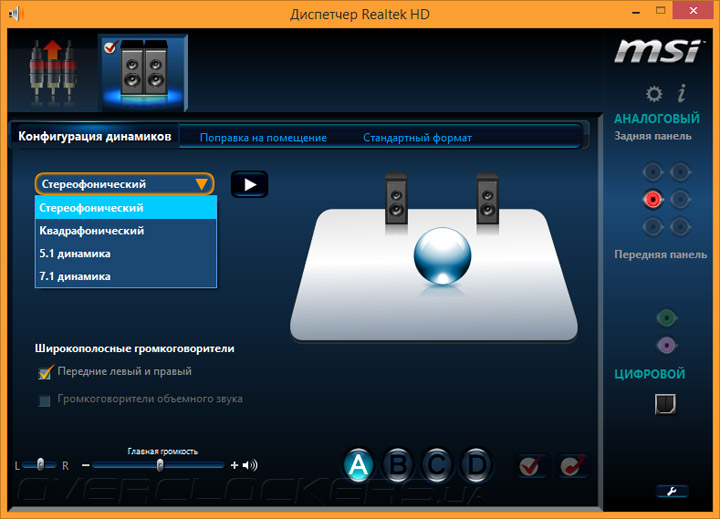This screenshot has height=519, width=720.
Task: Switch to 'Поправка на помещение' tab
Action: tap(263, 138)
